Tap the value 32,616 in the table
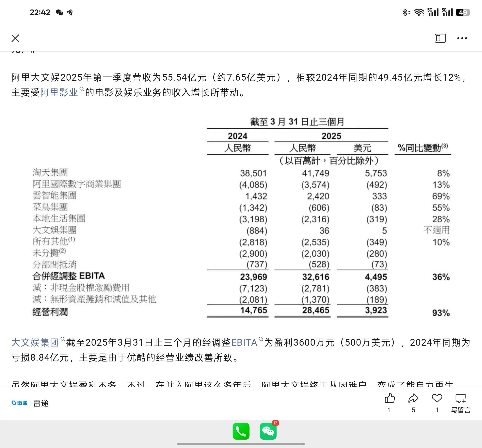The height and width of the screenshot is (448, 482). pos(316,277)
